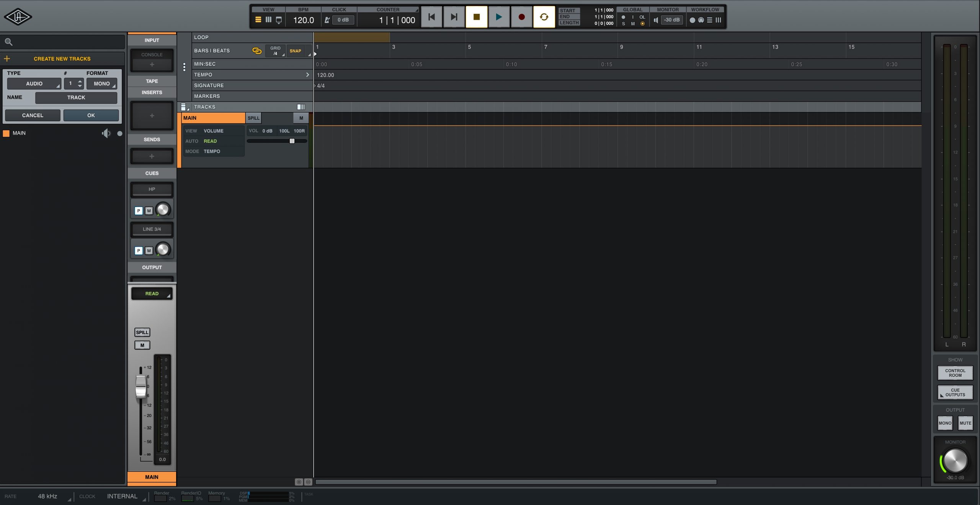Open the GRID /4 dropdown
The width and height of the screenshot is (980, 505).
click(x=275, y=51)
